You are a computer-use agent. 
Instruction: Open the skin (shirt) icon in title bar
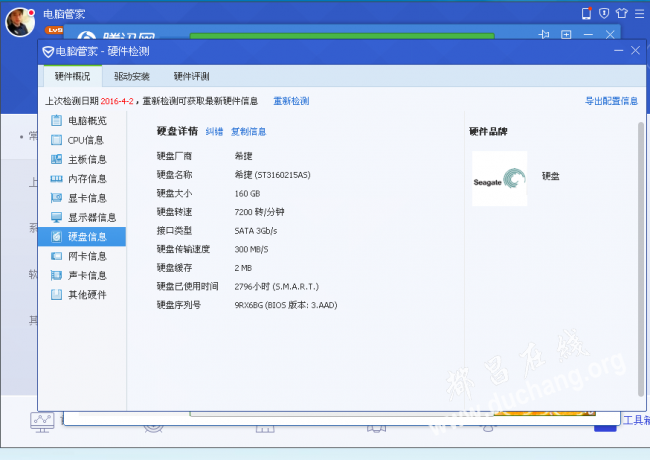[x=621, y=13]
